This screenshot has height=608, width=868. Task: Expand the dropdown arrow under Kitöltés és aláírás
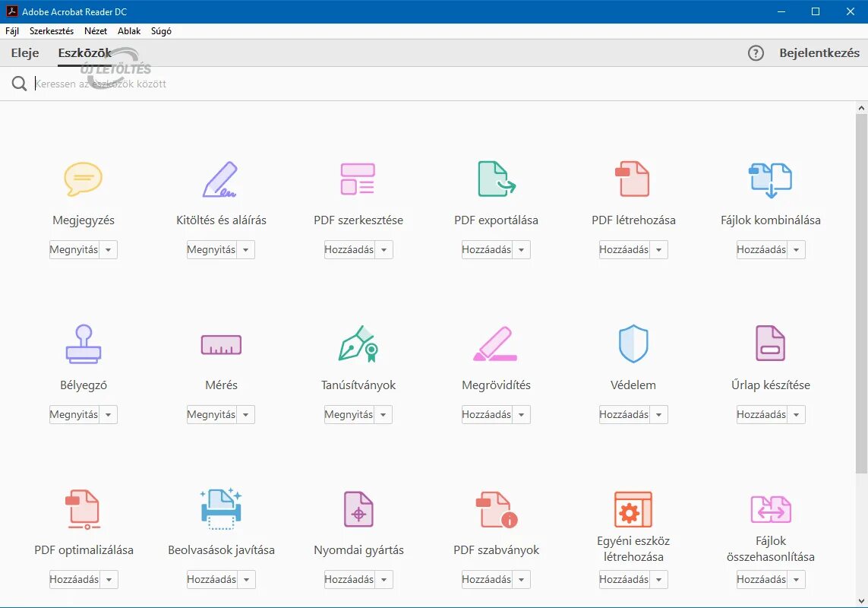pyautogui.click(x=246, y=250)
